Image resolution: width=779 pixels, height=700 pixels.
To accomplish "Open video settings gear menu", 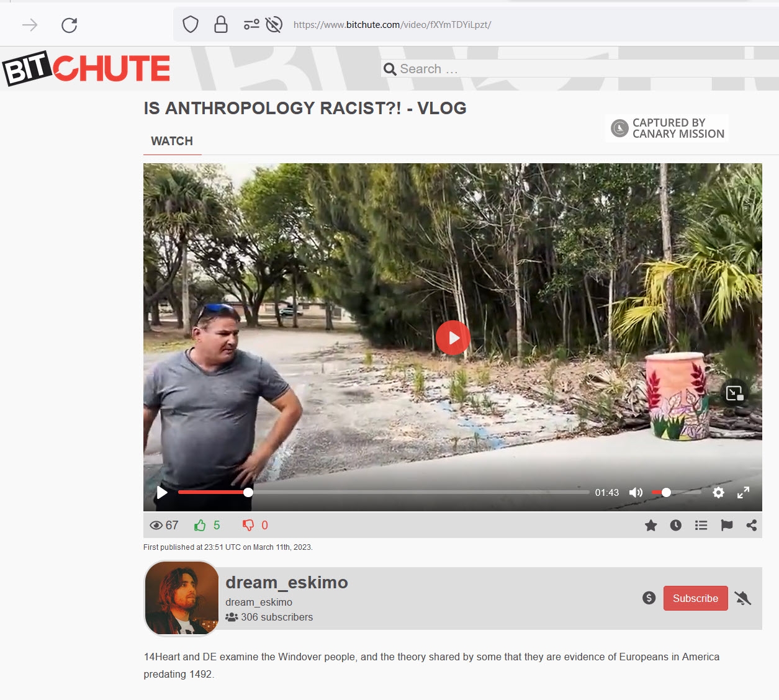I will [718, 493].
